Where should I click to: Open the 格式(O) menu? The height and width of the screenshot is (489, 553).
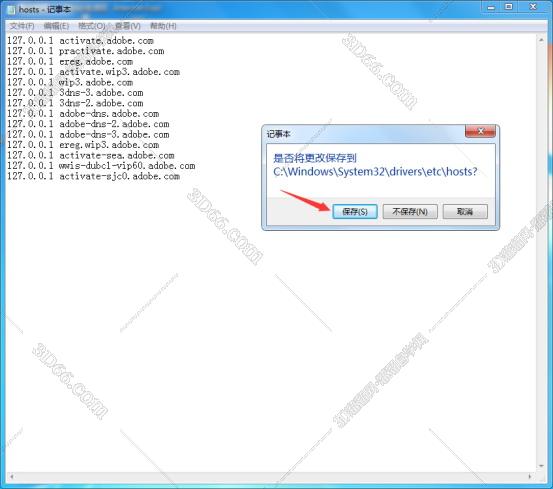[x=92, y=26]
